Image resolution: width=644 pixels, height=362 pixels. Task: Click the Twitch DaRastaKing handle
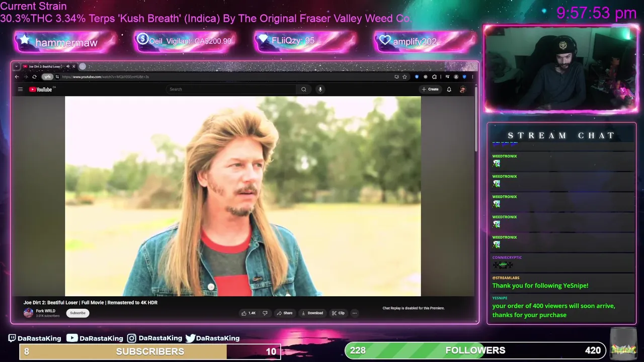pyautogui.click(x=35, y=338)
